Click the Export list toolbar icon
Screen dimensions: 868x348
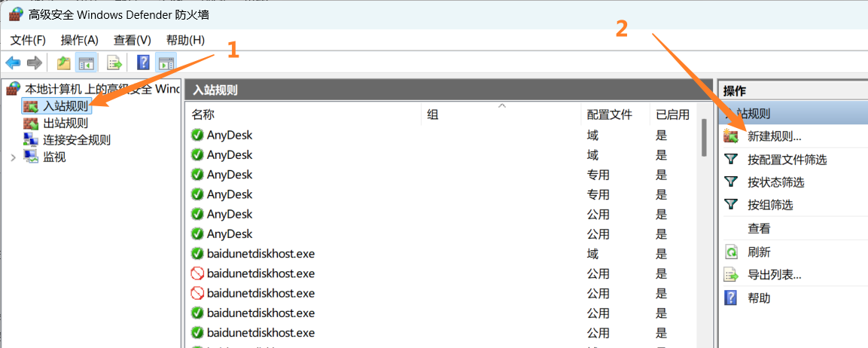(x=114, y=63)
